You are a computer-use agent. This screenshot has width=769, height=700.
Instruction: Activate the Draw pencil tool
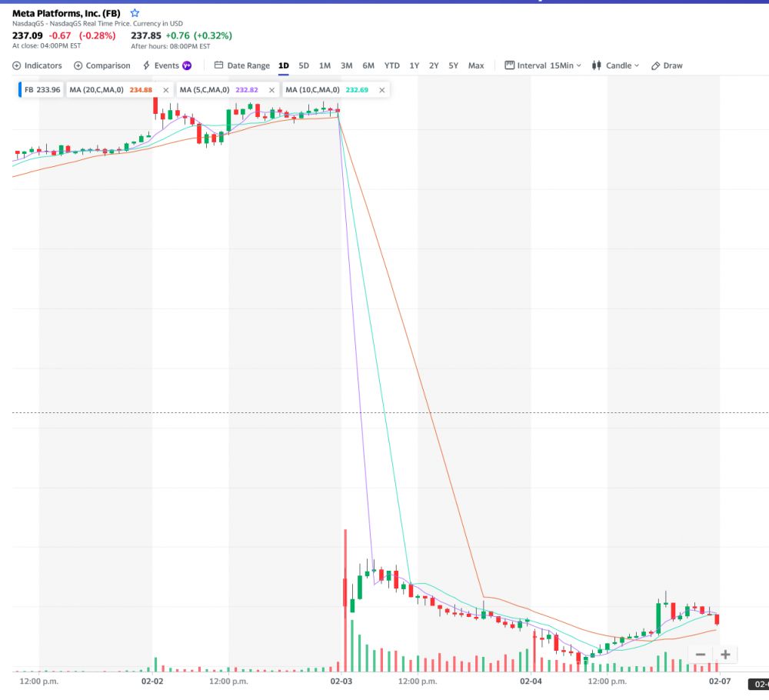(x=667, y=65)
